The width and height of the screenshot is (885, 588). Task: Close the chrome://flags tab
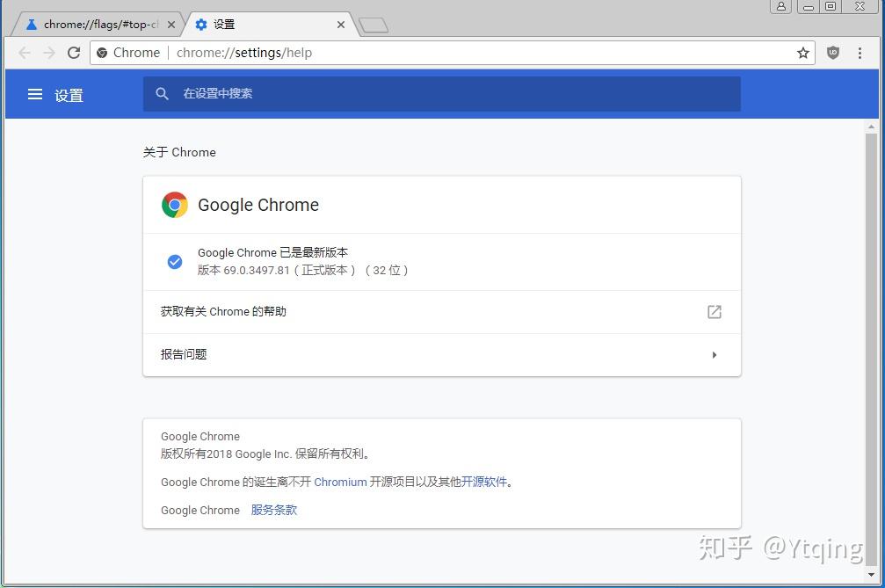(171, 25)
